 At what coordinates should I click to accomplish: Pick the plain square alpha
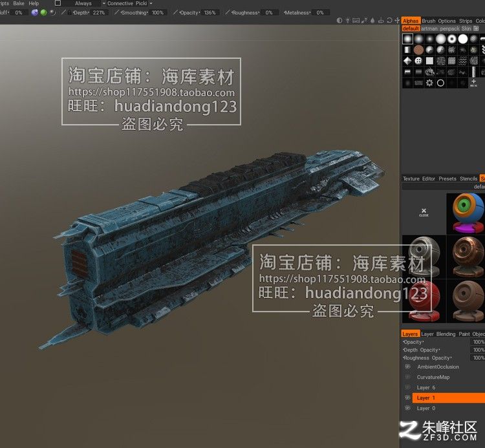(429, 61)
